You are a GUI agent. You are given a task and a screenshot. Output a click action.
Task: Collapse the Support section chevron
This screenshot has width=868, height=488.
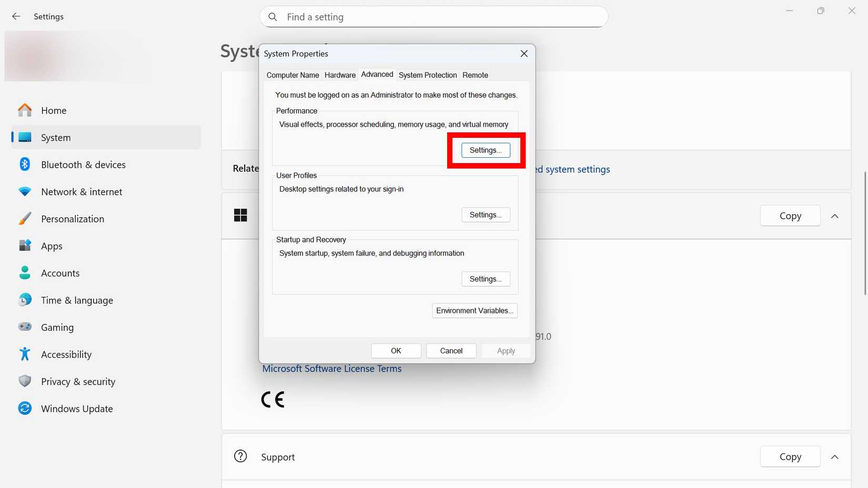pyautogui.click(x=835, y=456)
